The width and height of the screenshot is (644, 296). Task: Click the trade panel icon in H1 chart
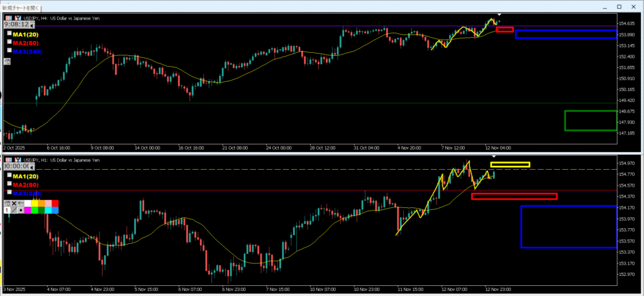coord(8,160)
